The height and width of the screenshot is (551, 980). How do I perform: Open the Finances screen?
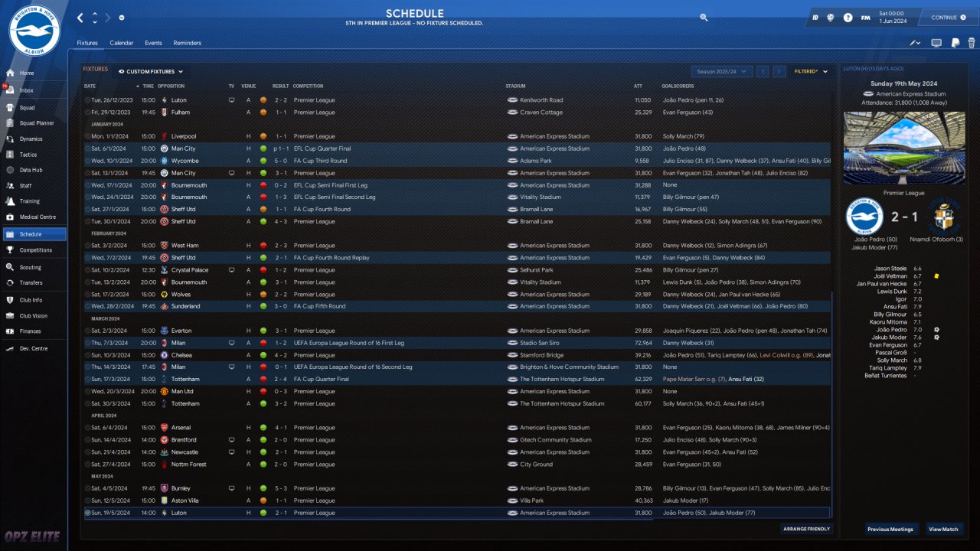click(34, 331)
